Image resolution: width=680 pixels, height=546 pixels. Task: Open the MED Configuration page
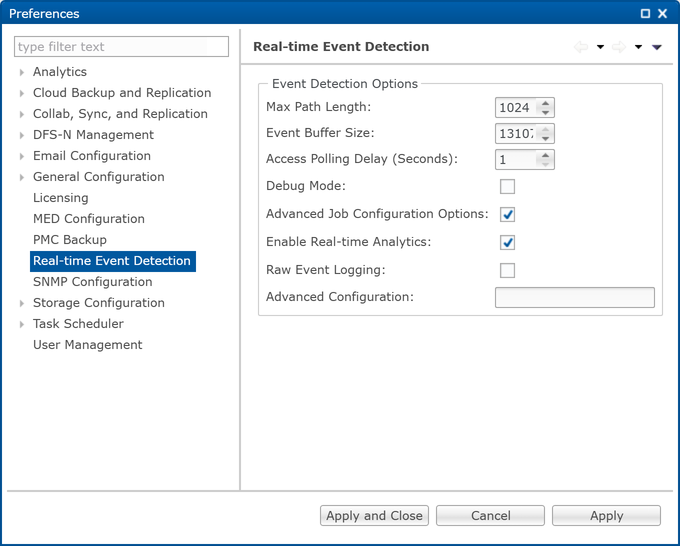[x=89, y=219]
